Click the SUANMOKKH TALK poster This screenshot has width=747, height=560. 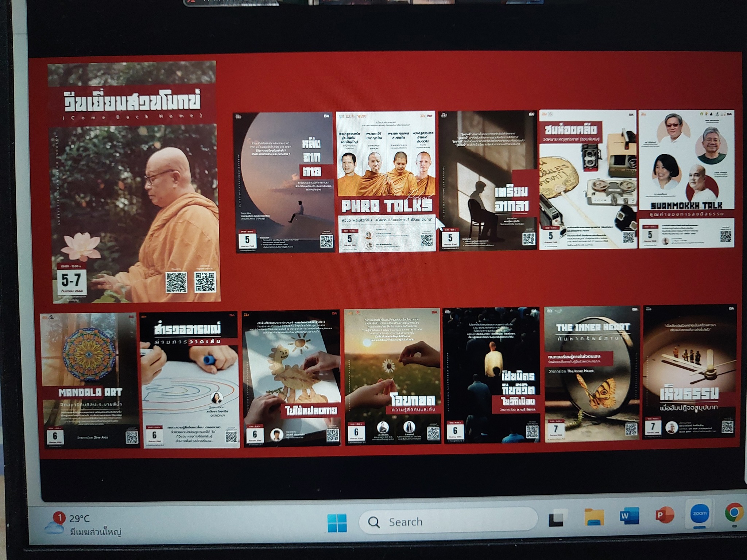coord(686,179)
